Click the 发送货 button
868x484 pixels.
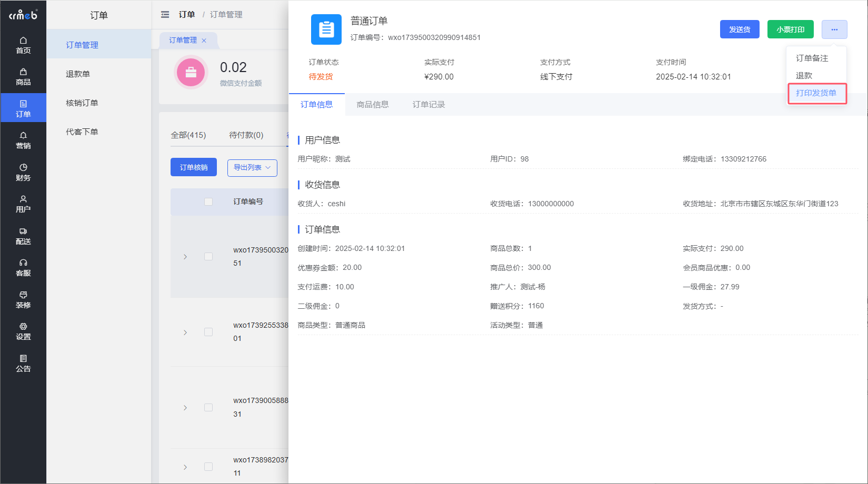click(740, 29)
